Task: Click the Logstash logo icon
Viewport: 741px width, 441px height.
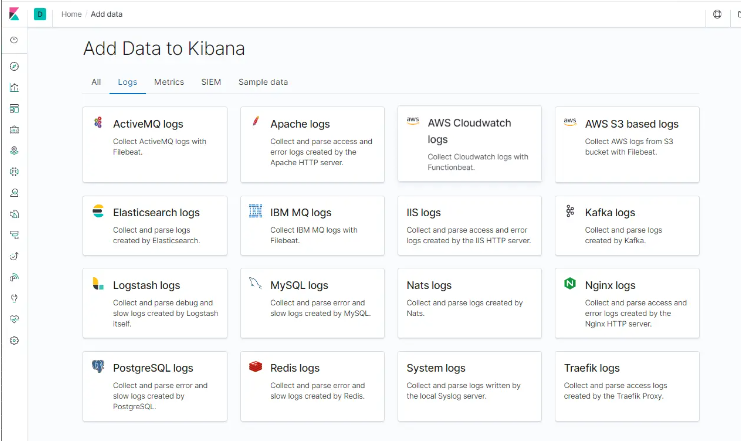Action: pos(98,284)
